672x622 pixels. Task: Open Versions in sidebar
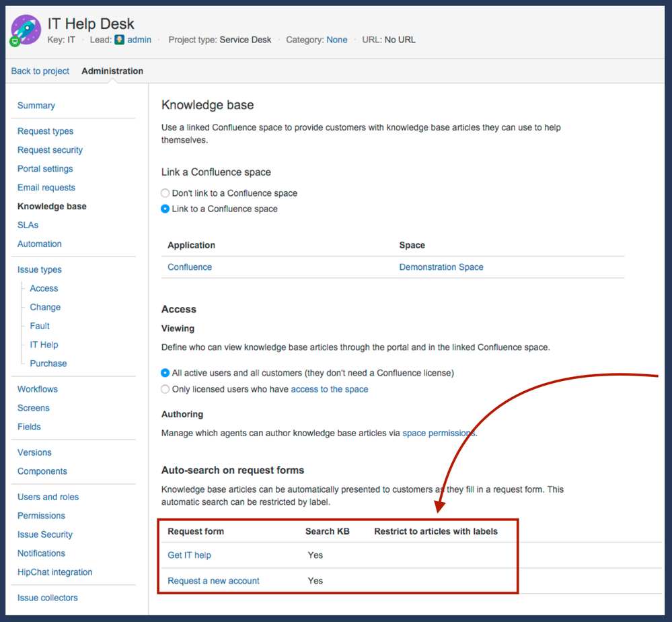click(x=34, y=452)
